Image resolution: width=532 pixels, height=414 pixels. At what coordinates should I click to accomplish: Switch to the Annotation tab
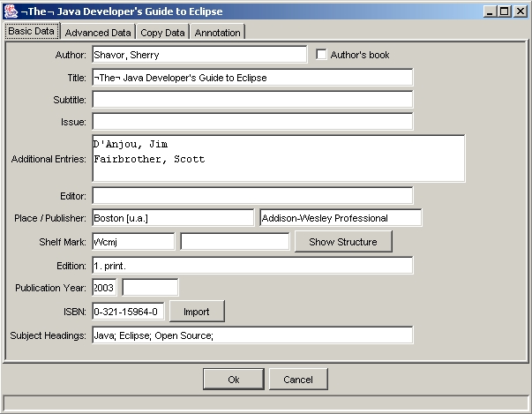218,33
